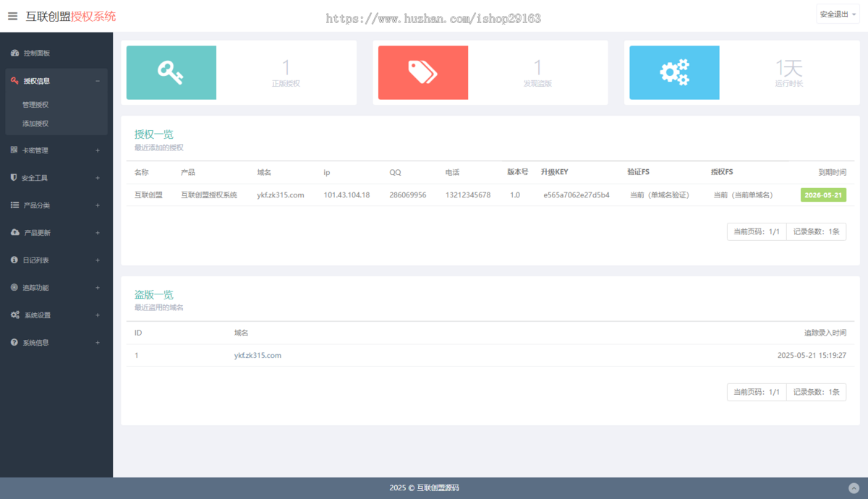Select the 产品更新 menu label
The image size is (868, 499).
(38, 233)
